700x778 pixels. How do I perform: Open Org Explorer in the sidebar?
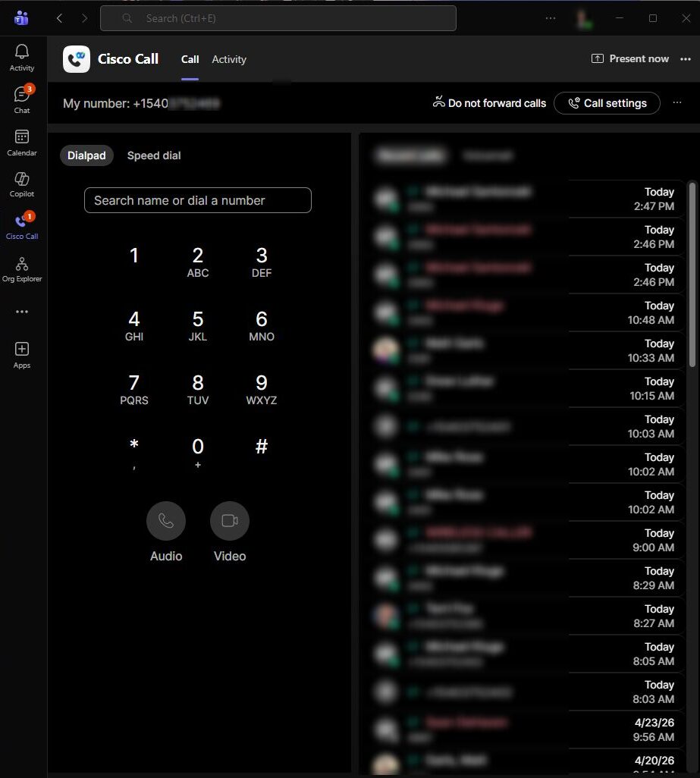(x=22, y=269)
